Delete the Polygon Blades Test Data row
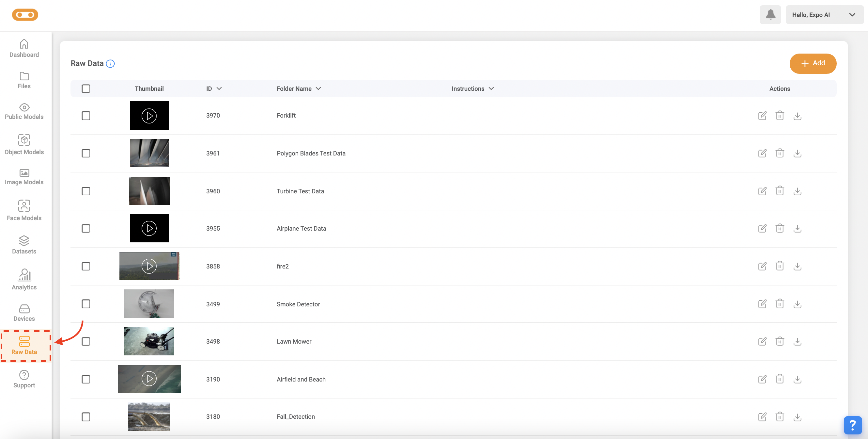868x439 pixels. point(779,154)
